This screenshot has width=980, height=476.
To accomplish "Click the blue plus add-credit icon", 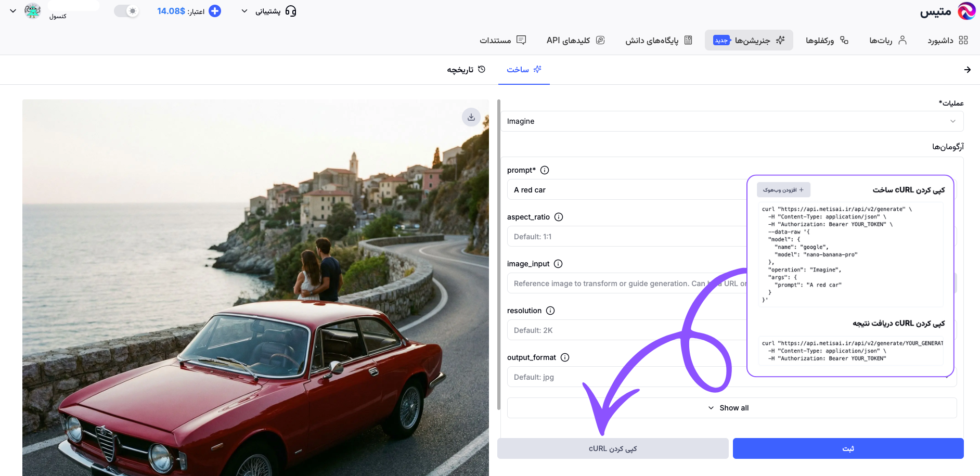I will point(215,11).
